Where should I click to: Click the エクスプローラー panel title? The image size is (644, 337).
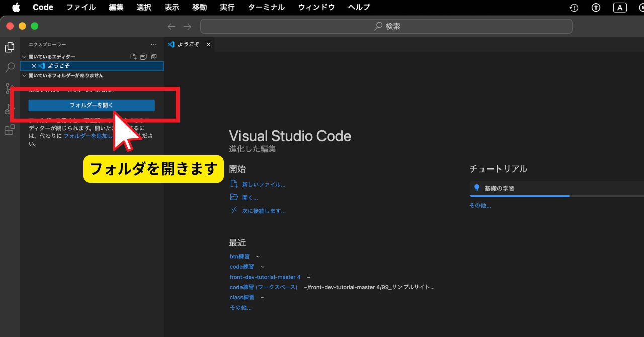(x=47, y=45)
